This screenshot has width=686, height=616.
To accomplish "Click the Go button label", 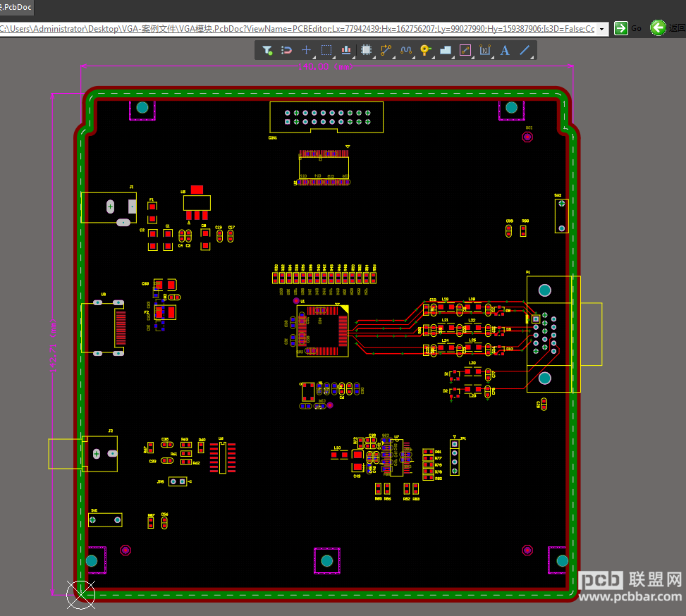I will [636, 28].
